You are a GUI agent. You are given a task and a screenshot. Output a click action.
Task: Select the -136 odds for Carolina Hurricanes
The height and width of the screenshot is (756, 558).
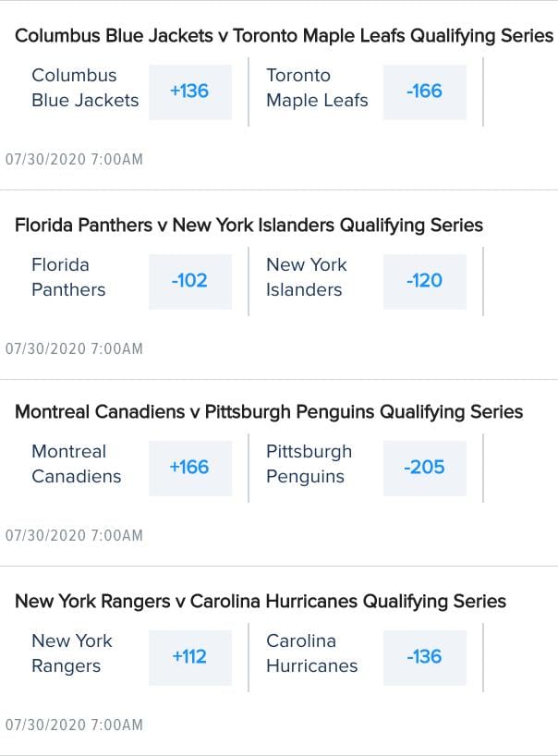tap(425, 657)
